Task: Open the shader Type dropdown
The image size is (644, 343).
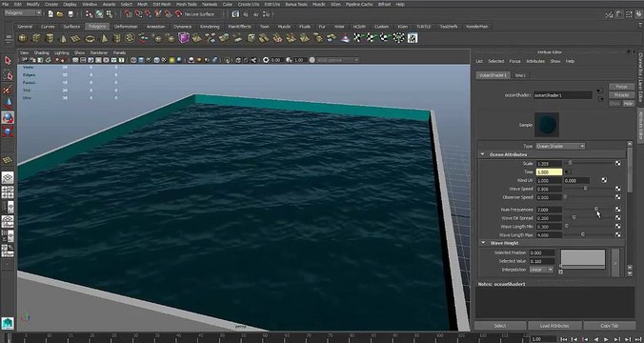Action: (560, 146)
